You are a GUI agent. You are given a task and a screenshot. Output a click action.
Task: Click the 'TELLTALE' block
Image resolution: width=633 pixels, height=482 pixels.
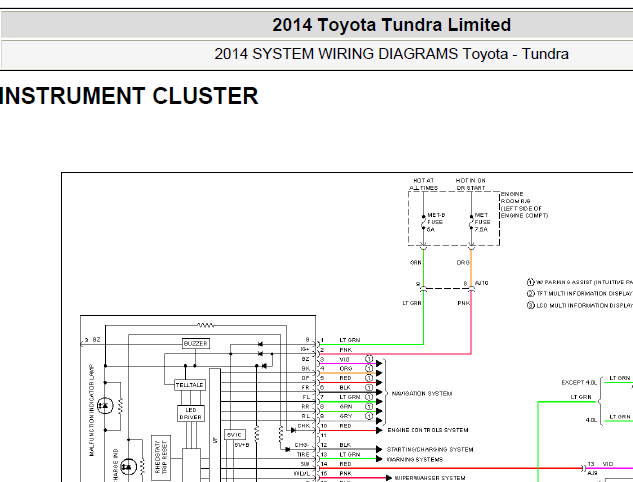[x=190, y=385]
